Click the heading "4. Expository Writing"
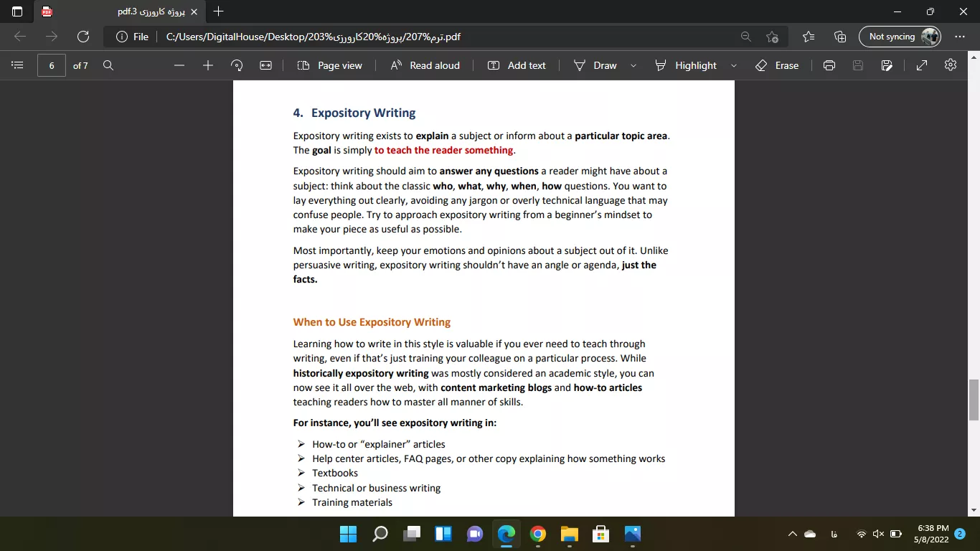The width and height of the screenshot is (980, 551). 354,113
